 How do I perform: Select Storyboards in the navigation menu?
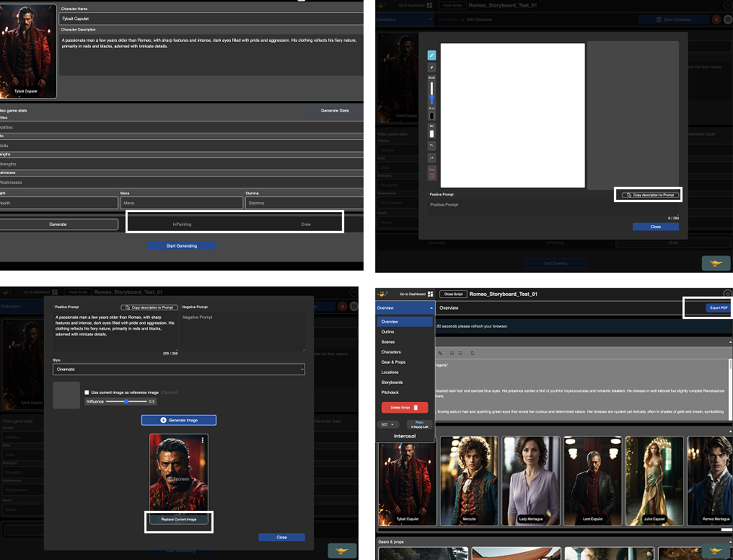392,382
